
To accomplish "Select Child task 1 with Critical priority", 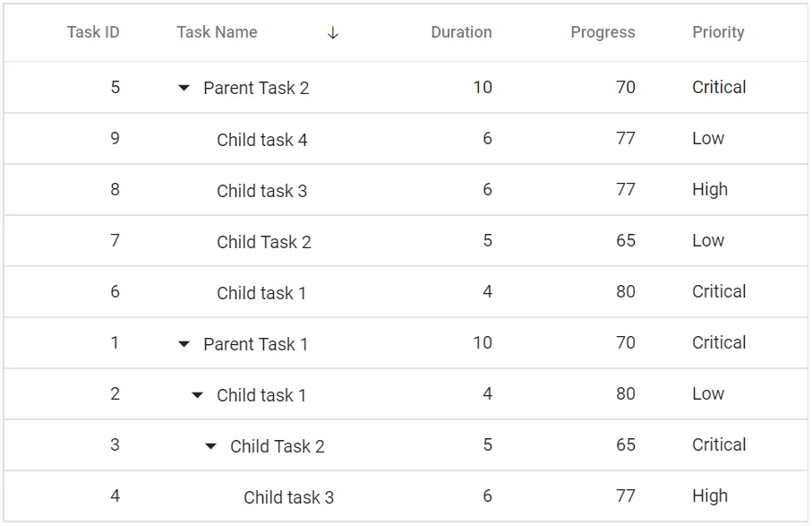I will [261, 292].
